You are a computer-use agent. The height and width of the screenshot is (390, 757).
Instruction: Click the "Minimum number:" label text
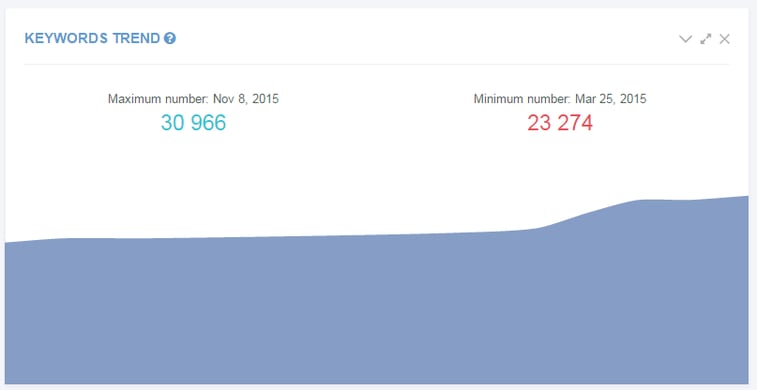[523, 99]
